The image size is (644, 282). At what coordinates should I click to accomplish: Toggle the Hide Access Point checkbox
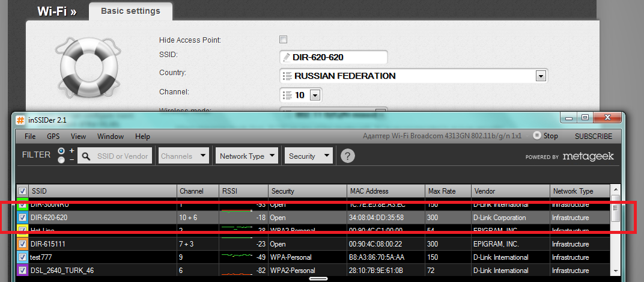tap(283, 40)
